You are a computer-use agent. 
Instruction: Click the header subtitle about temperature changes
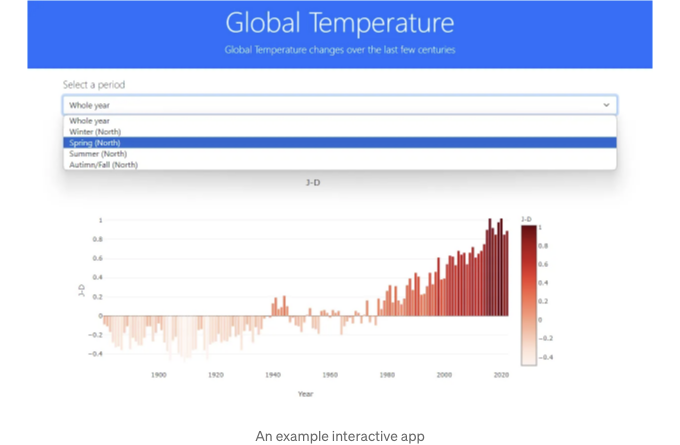[340, 50]
